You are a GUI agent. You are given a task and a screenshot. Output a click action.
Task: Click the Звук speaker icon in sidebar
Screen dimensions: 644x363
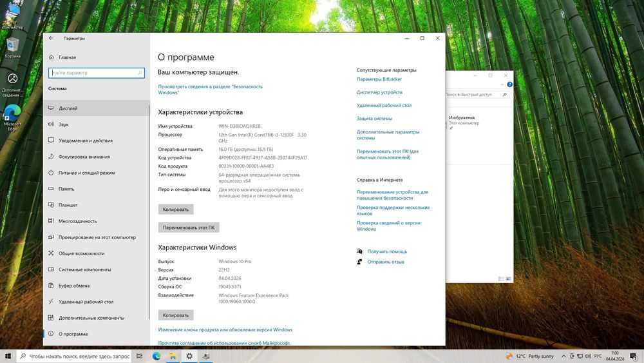(51, 124)
